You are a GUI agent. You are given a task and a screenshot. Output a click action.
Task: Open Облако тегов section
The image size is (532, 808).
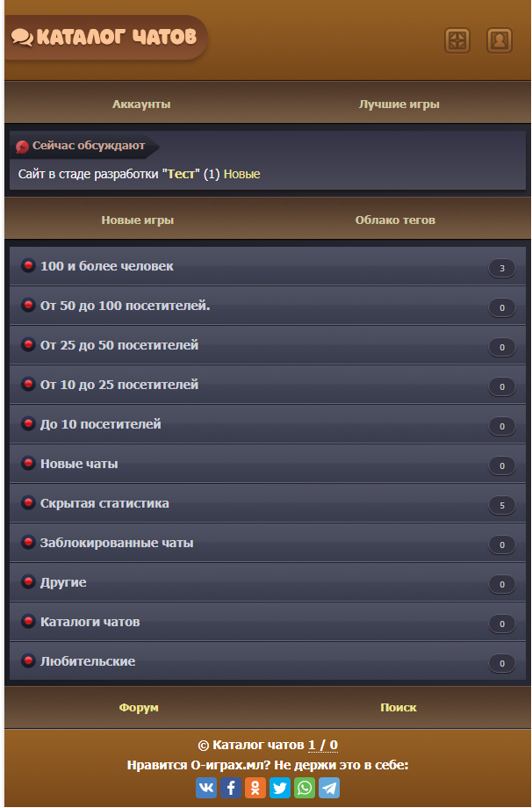(x=395, y=220)
